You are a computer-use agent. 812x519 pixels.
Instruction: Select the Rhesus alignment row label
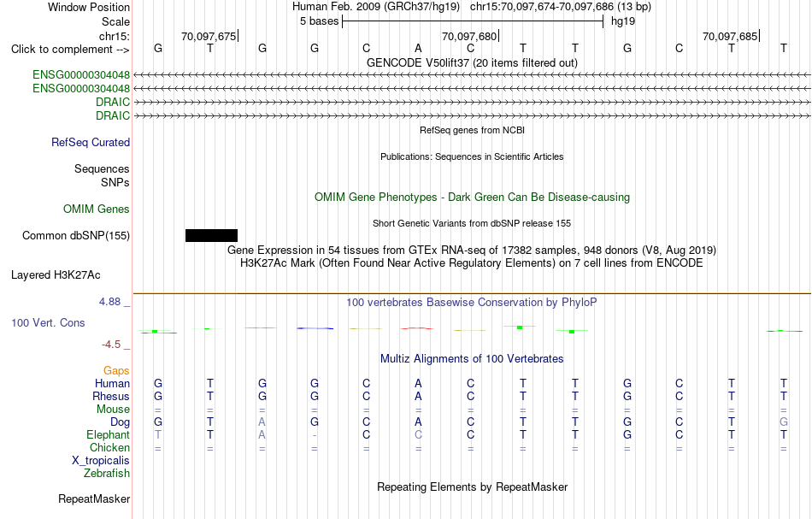pos(111,396)
